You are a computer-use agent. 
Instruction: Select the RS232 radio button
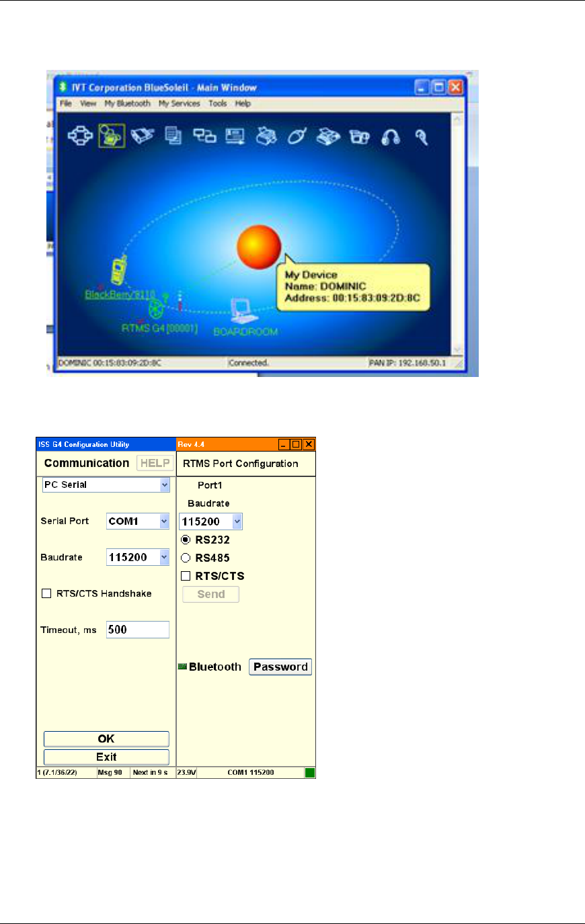(186, 540)
